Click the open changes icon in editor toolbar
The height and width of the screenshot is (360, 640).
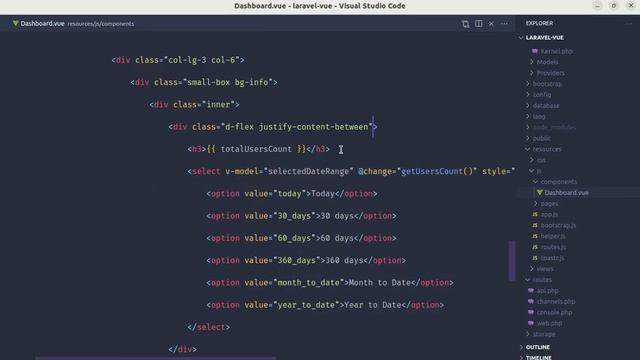click(465, 24)
